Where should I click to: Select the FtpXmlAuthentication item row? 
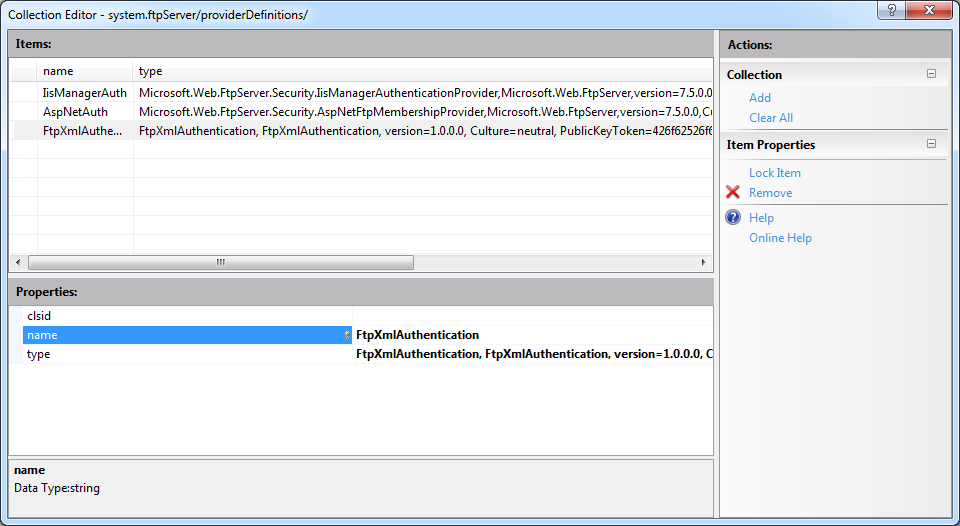(x=84, y=131)
